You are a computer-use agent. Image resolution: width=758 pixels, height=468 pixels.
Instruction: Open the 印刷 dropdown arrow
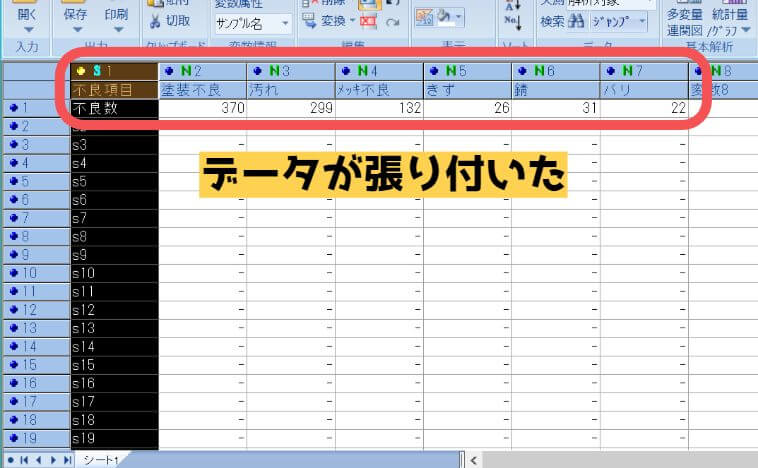coord(118,30)
